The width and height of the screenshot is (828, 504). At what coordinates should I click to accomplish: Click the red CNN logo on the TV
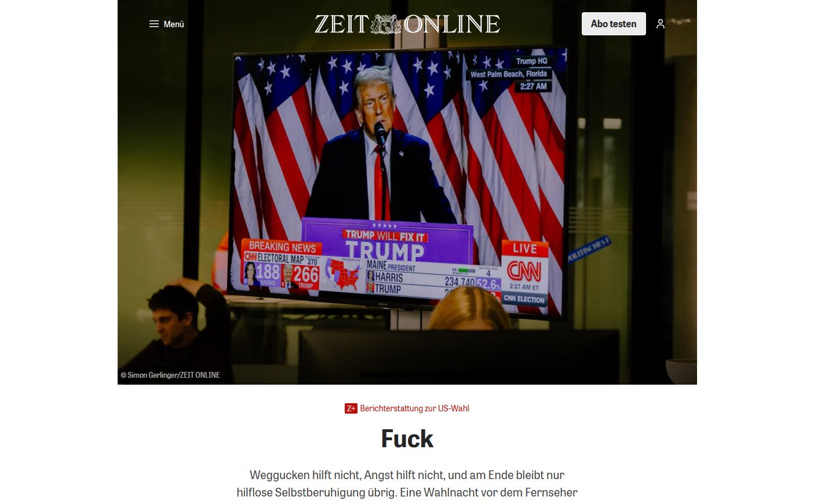coord(524,271)
